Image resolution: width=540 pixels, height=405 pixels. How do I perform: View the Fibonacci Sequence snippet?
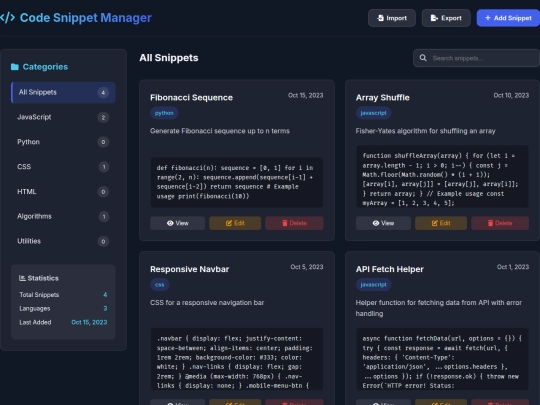point(177,223)
